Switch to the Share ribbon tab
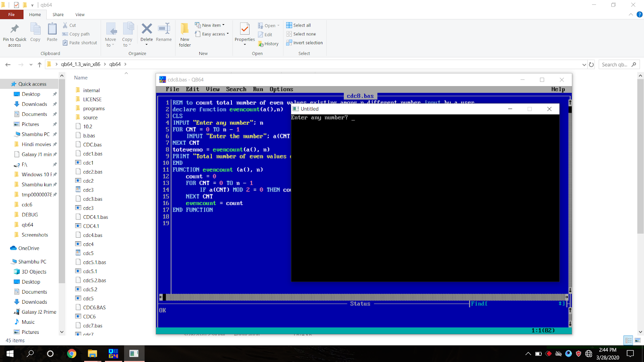The image size is (644, 362). click(x=58, y=14)
